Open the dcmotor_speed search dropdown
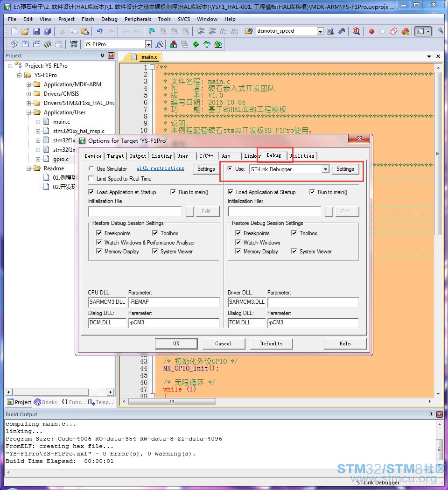Image resolution: width=448 pixels, height=490 pixels. point(320,31)
